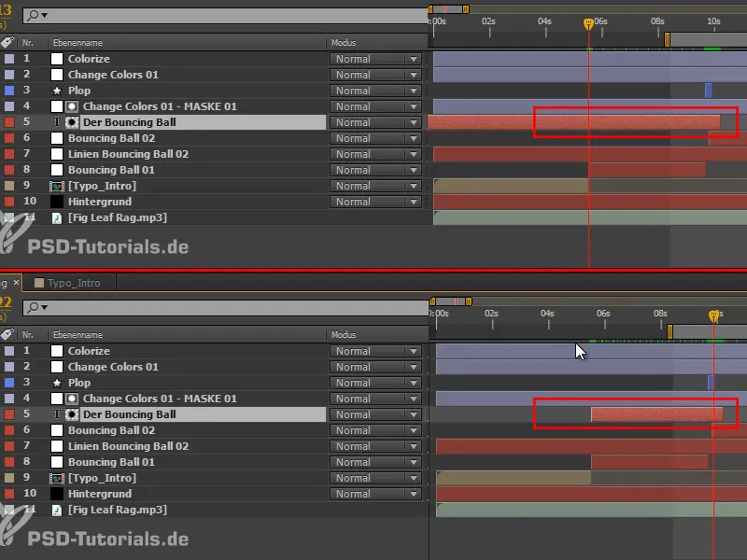Open Modus dropdown for Plop in top panel

pos(375,91)
